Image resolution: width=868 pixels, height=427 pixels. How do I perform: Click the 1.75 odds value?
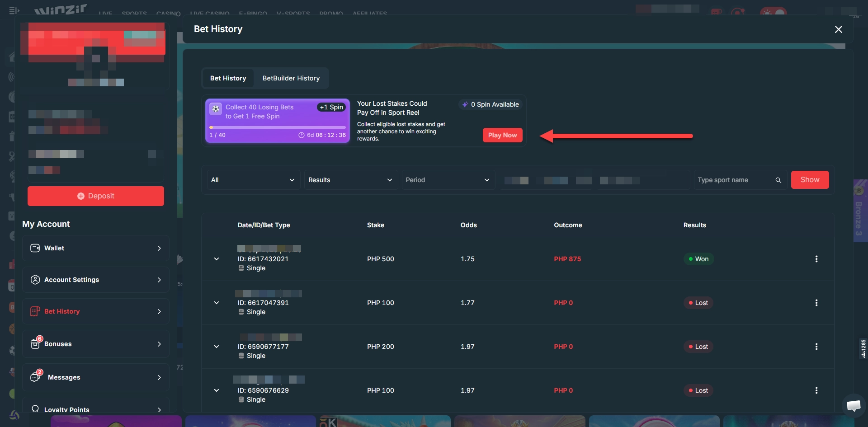pos(467,259)
